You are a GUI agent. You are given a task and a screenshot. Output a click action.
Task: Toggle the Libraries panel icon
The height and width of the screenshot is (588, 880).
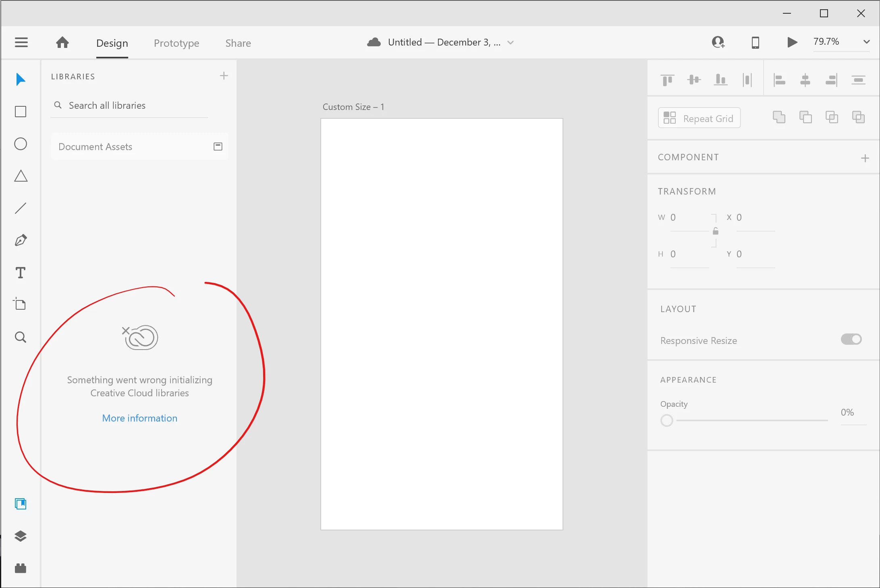pos(21,504)
